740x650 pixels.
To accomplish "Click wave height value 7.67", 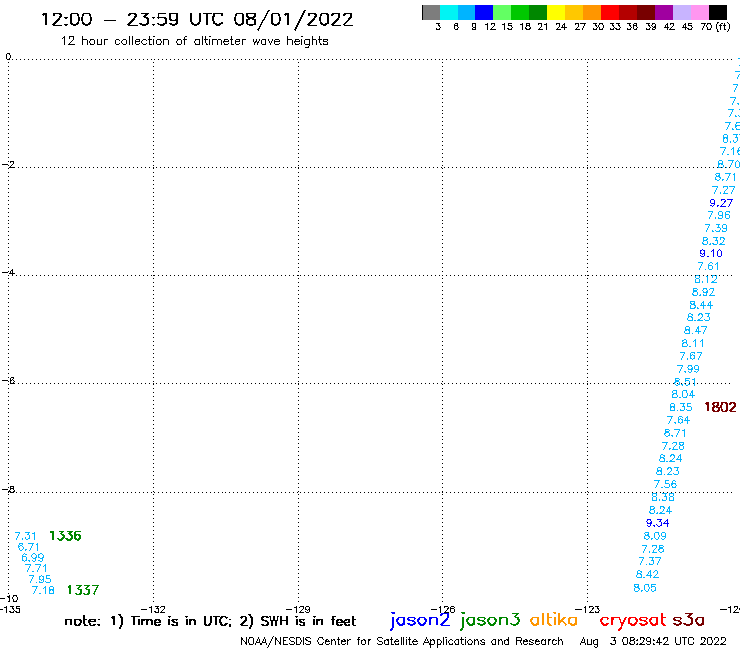I will click(x=691, y=356).
